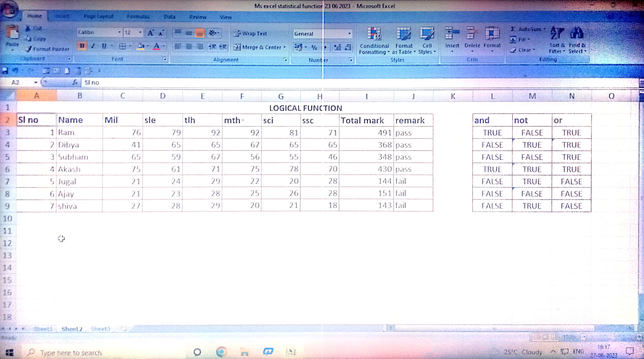The image size is (644, 359).
Task: Click the Format Painter icon
Action: click(x=29, y=49)
